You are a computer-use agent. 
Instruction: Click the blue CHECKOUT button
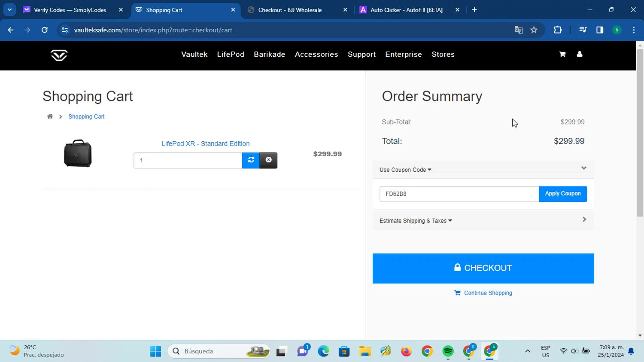pyautogui.click(x=483, y=268)
